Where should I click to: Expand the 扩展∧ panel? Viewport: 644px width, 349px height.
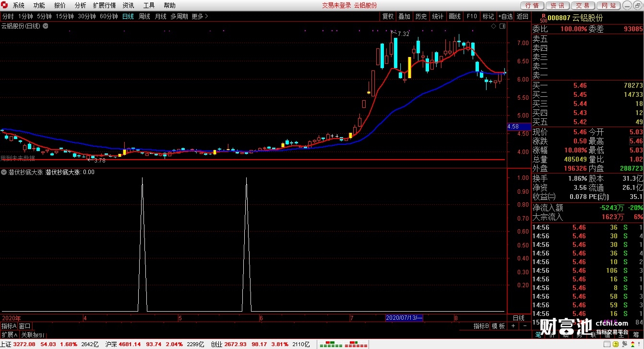9,335
